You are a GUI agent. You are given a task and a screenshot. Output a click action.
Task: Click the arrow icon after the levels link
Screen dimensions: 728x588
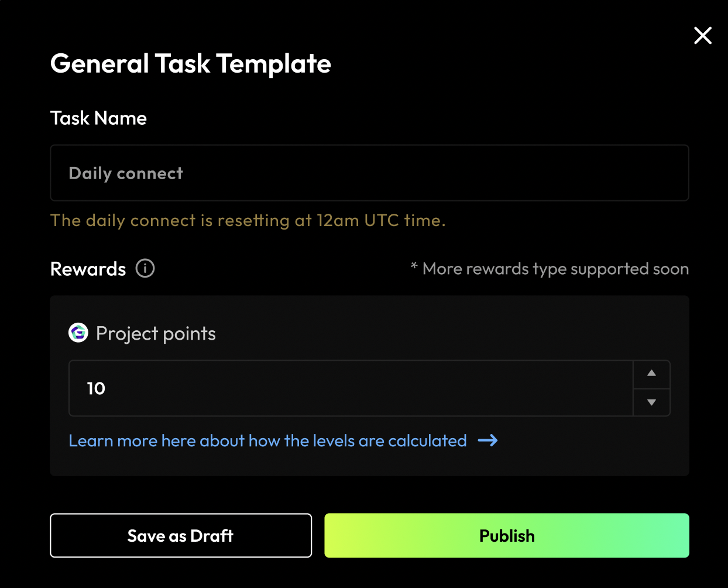[487, 440]
